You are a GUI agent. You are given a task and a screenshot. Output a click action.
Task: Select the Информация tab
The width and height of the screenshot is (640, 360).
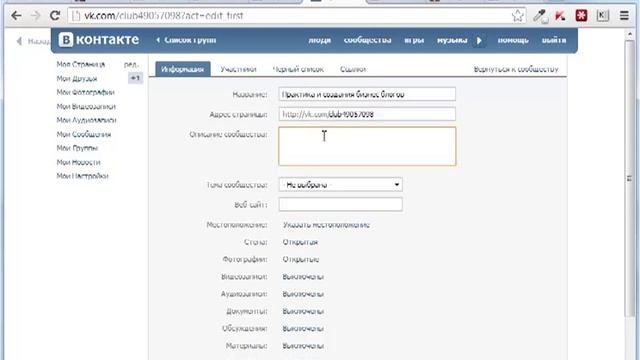tap(182, 69)
